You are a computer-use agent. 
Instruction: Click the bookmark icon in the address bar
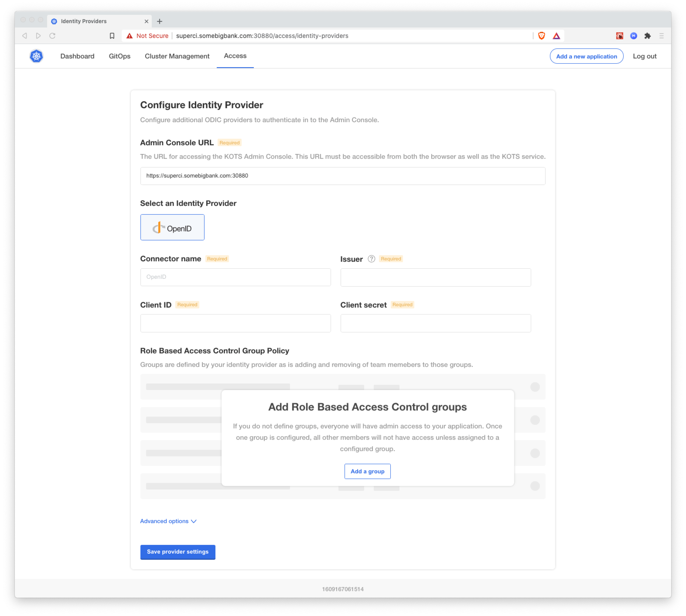(112, 36)
